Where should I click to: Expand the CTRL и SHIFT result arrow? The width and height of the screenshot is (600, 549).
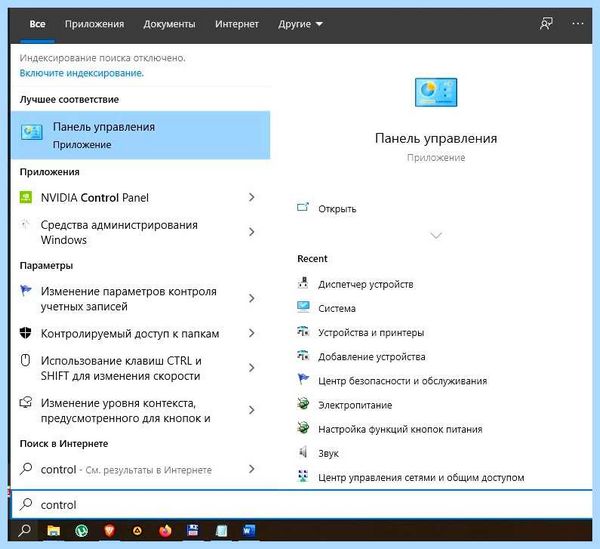point(251,368)
